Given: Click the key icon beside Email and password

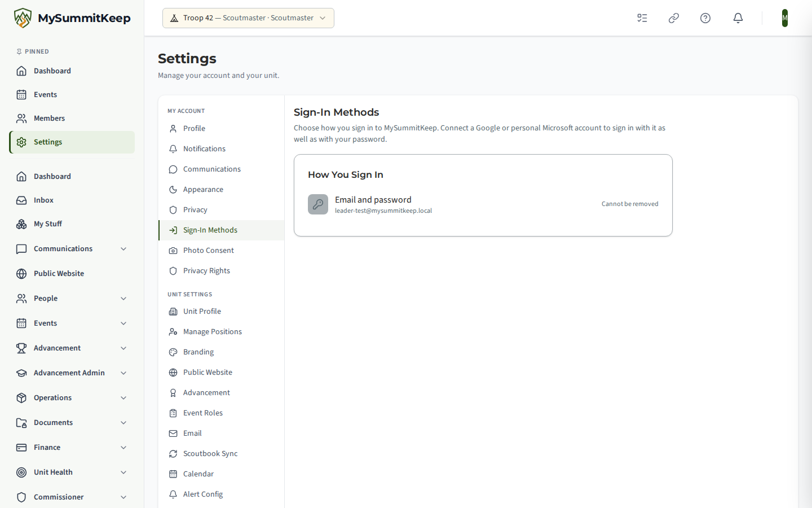Looking at the screenshot, I should point(318,204).
